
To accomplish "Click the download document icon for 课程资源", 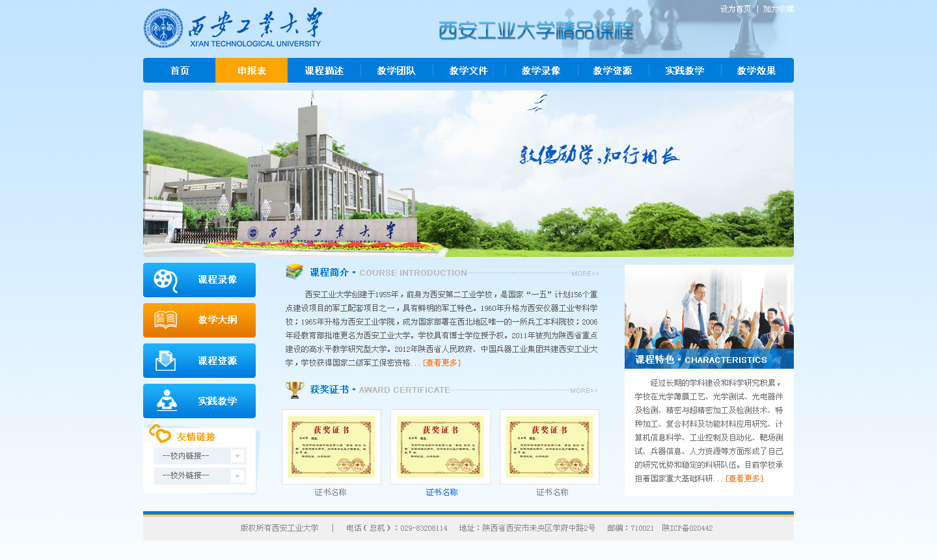I will pyautogui.click(x=165, y=360).
